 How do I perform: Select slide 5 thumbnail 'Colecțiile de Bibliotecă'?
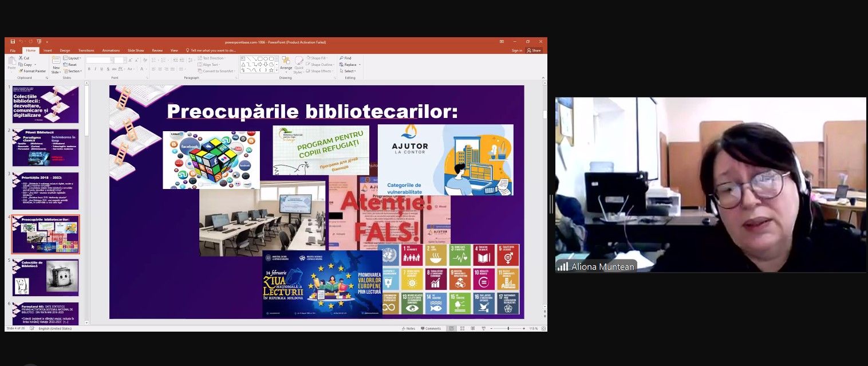[x=45, y=277]
